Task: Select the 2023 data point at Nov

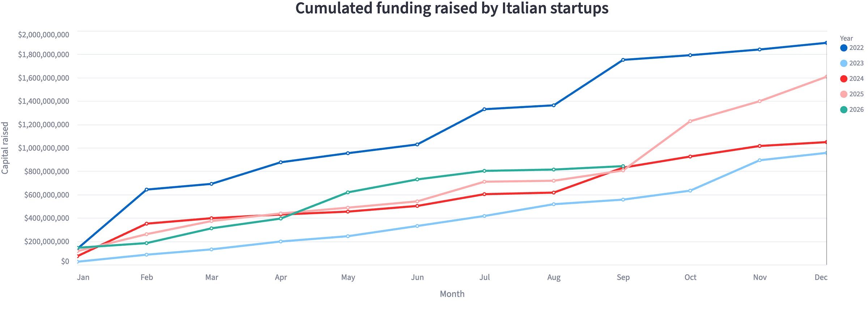Action: [759, 160]
